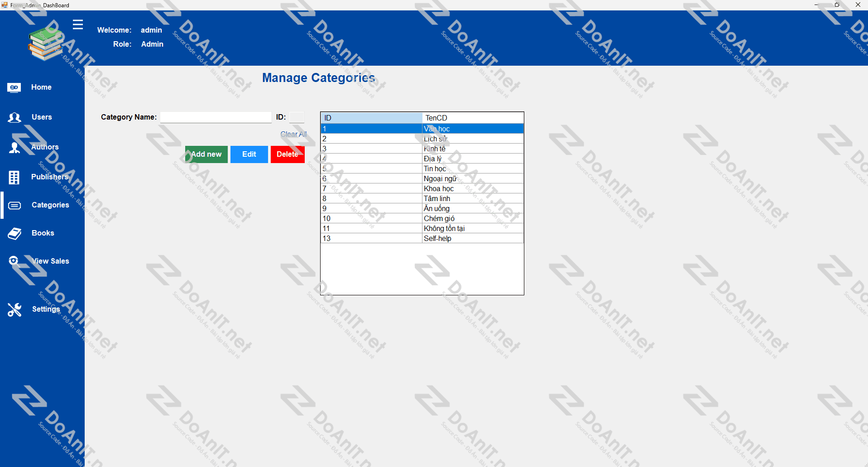This screenshot has width=868, height=467.
Task: Click the admin username text
Action: click(151, 30)
